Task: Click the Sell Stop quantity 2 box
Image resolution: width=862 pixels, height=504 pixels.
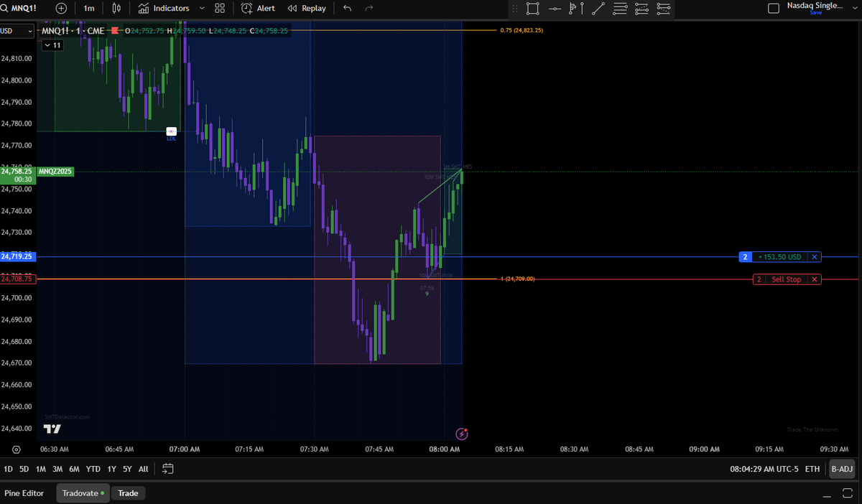Action: click(759, 279)
